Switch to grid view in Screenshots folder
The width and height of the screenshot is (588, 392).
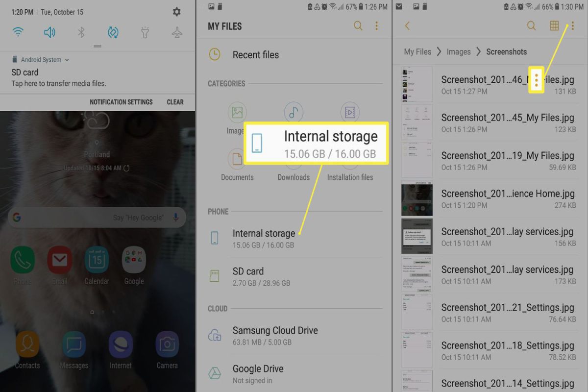[x=554, y=26]
